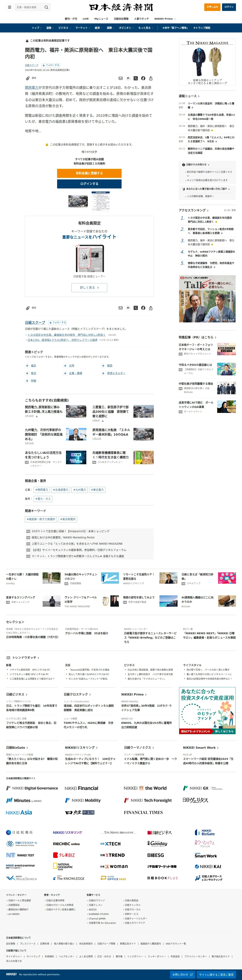Share article on Facebook using top icon

143,78
